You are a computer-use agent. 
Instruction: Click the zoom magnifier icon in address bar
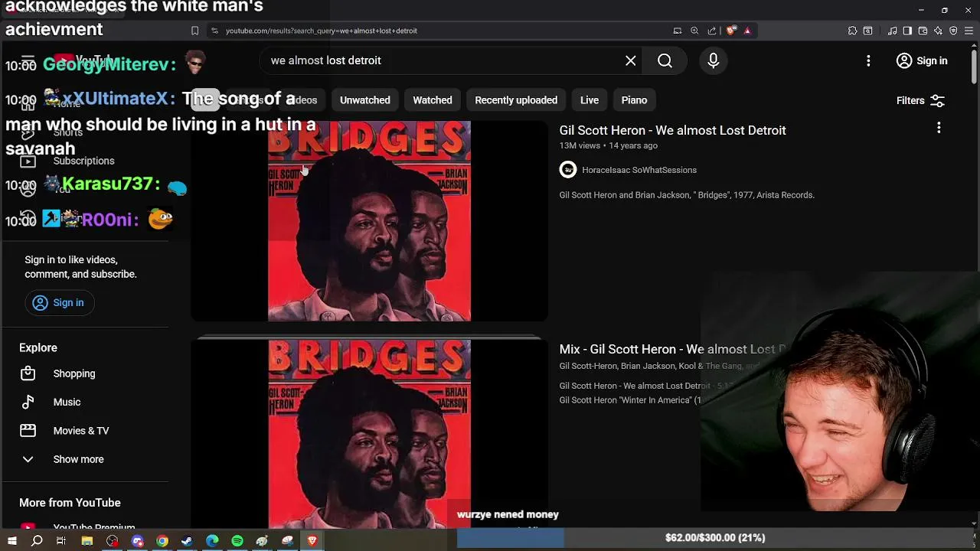pyautogui.click(x=694, y=31)
